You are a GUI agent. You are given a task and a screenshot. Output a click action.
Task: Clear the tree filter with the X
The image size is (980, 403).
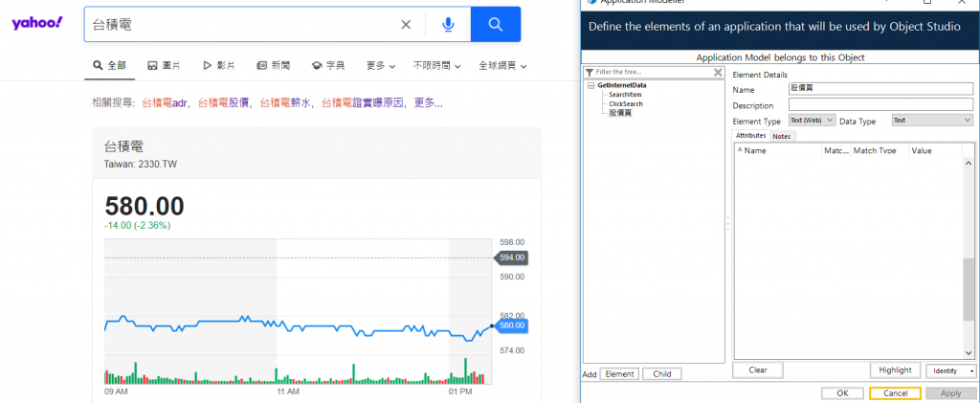718,73
